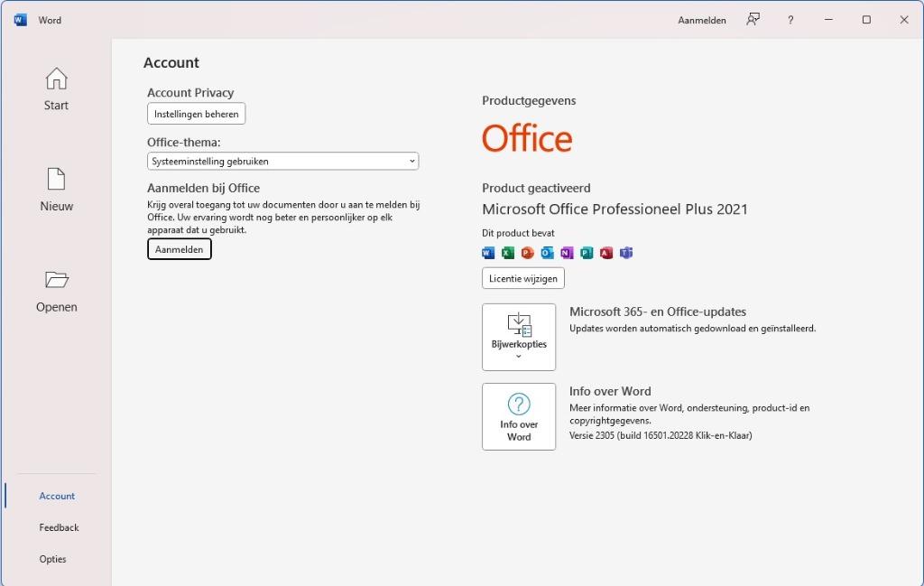Click Aanmelden link in title bar
The image size is (924, 586).
coord(702,20)
